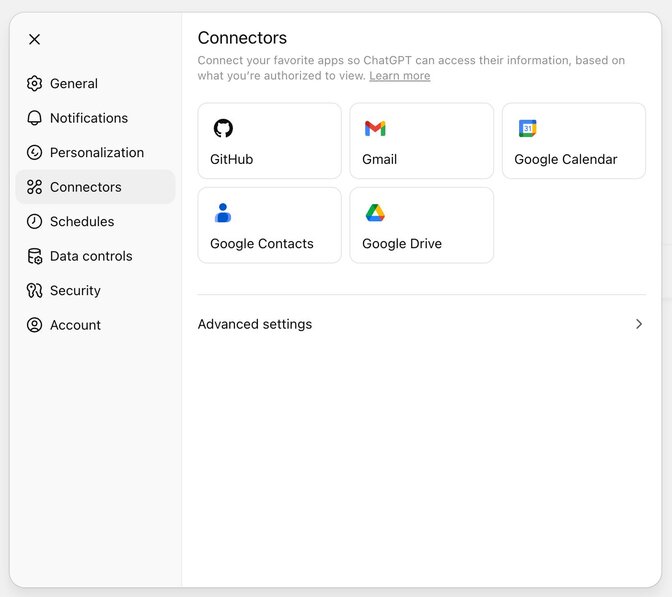
Task: Click the Google Calendar logo
Action: [528, 128]
